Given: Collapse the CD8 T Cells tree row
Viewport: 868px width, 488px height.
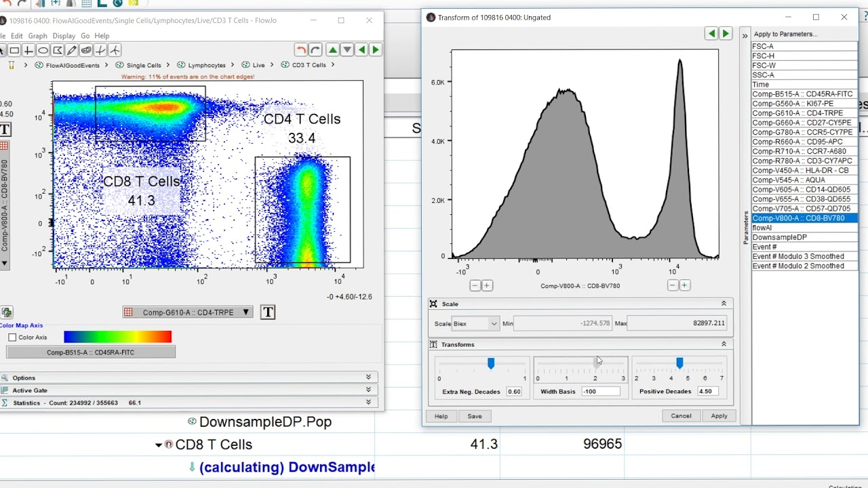Looking at the screenshot, I should [159, 445].
